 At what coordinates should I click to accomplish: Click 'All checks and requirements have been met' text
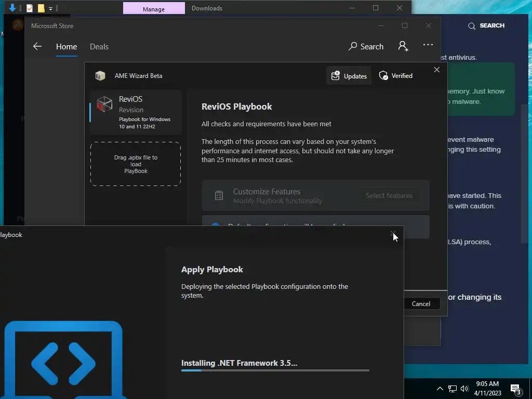pos(267,124)
